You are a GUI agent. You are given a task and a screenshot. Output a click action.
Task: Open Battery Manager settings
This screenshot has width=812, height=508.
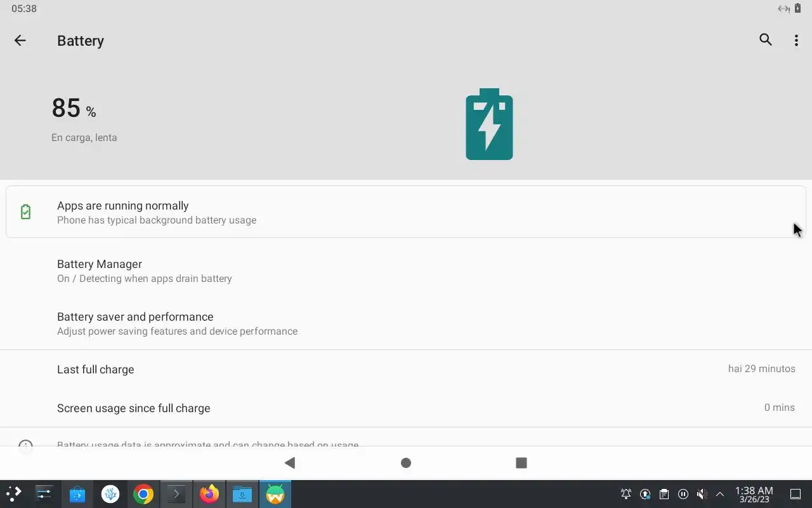(x=406, y=271)
